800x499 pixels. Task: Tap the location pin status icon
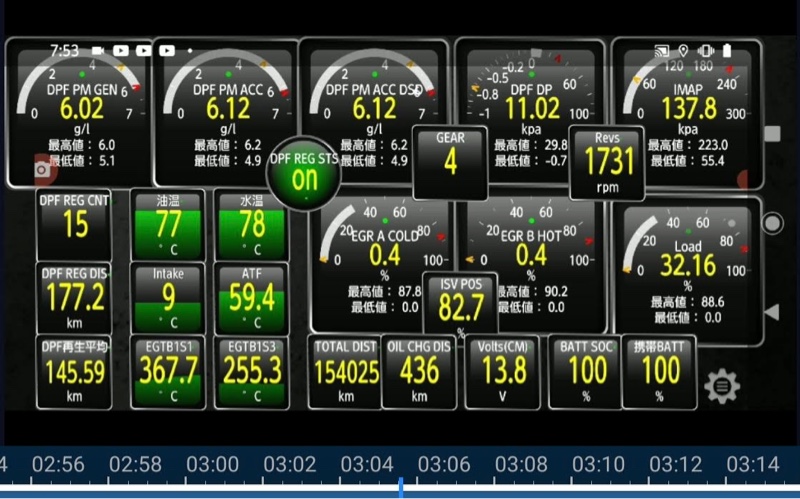(683, 51)
